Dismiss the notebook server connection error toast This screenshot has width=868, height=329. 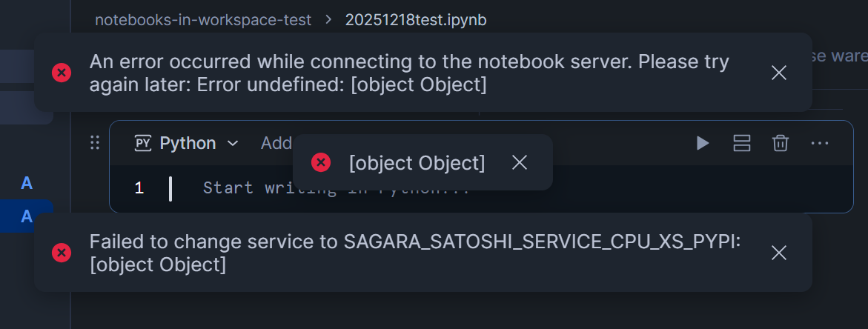[778, 73]
